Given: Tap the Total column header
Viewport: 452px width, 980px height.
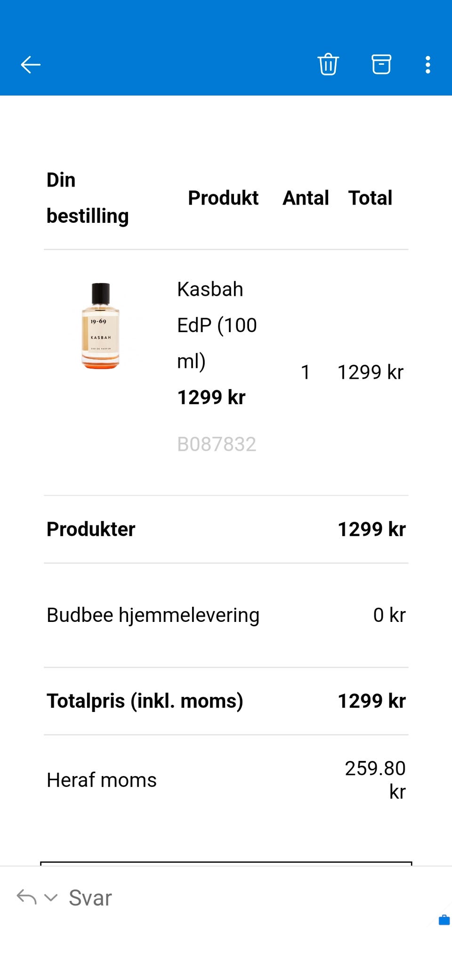Looking at the screenshot, I should pos(370,198).
